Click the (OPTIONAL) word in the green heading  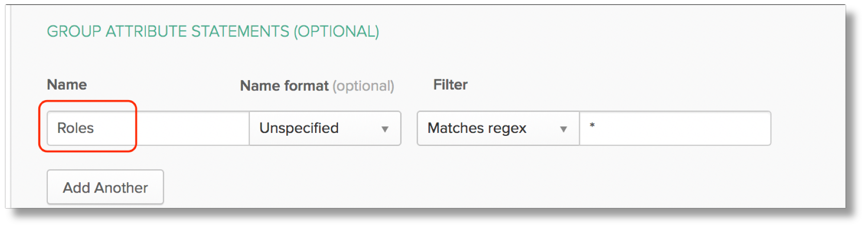pos(336,31)
